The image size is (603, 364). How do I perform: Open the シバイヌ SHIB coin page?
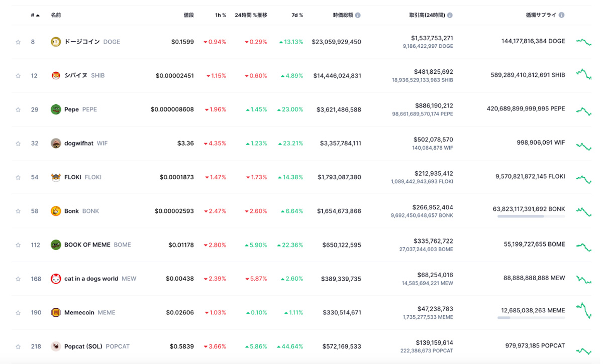click(x=84, y=75)
